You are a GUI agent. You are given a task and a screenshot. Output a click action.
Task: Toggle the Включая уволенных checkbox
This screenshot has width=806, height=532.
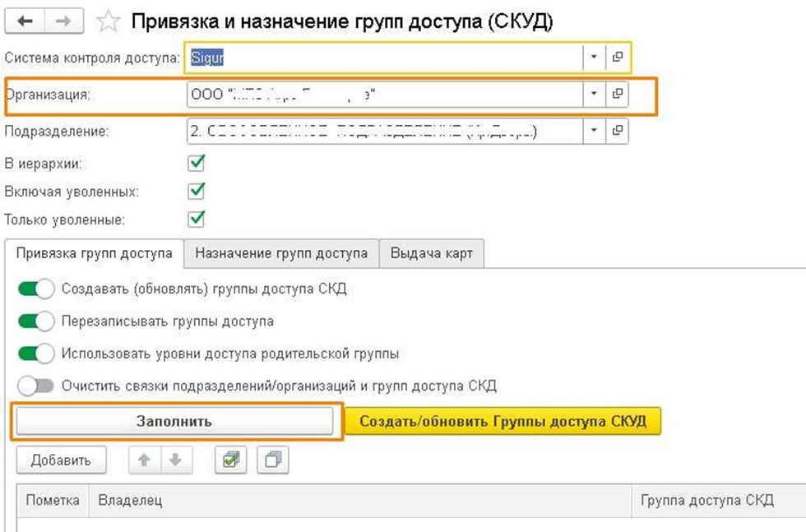coord(196,191)
